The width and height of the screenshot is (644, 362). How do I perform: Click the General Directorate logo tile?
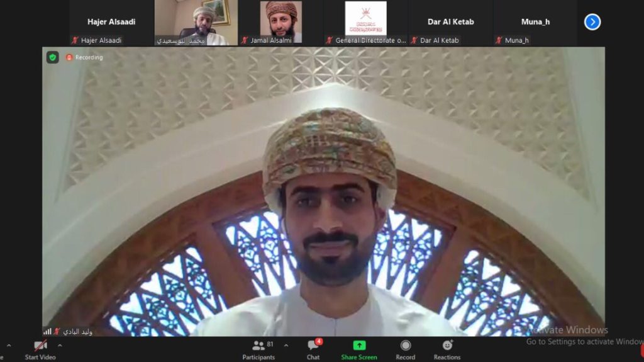(365, 19)
